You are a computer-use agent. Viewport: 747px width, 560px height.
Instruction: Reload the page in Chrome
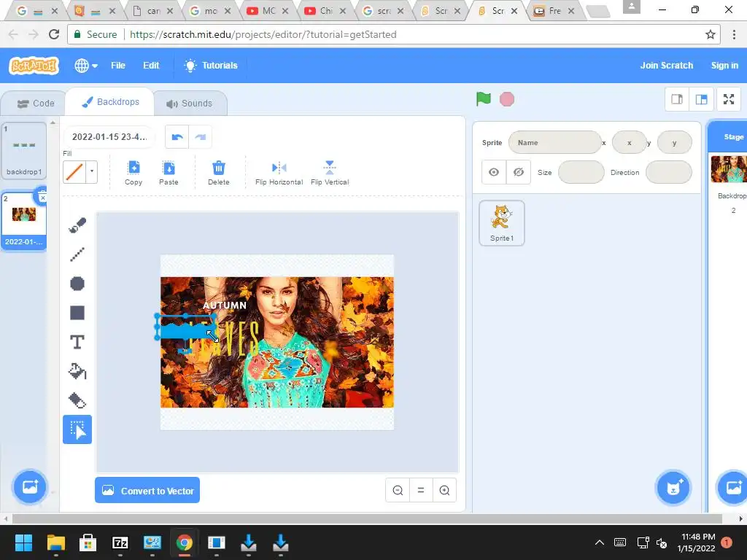(54, 34)
